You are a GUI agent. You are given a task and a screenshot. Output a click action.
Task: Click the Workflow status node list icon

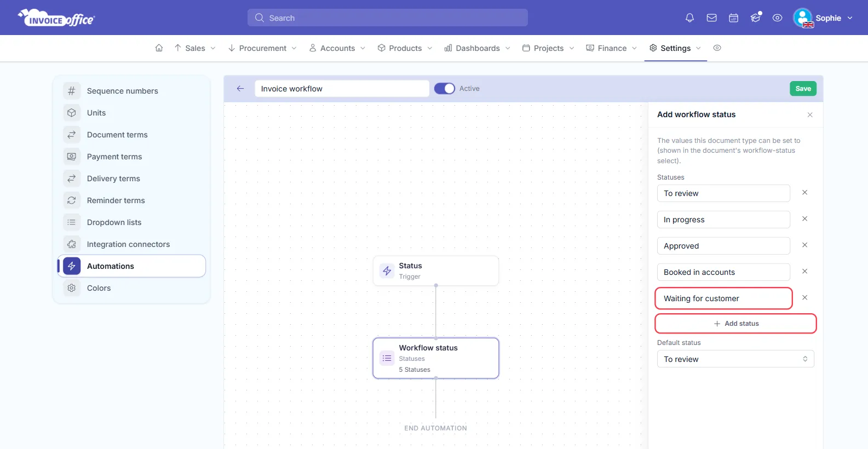coord(387,358)
